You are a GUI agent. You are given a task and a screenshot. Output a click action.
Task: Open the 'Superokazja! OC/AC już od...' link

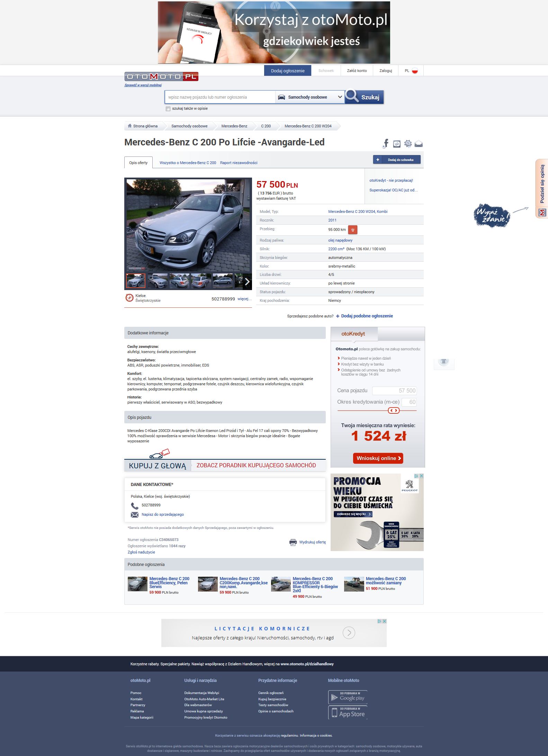pyautogui.click(x=394, y=190)
